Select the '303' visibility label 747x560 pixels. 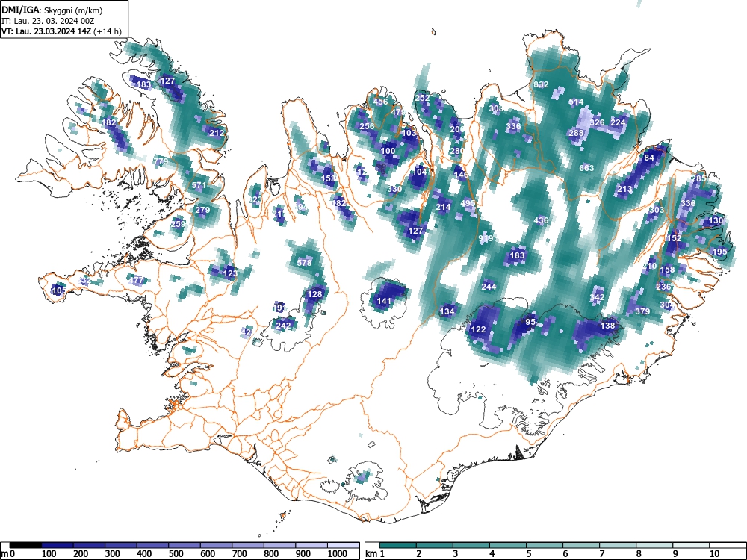point(657,210)
